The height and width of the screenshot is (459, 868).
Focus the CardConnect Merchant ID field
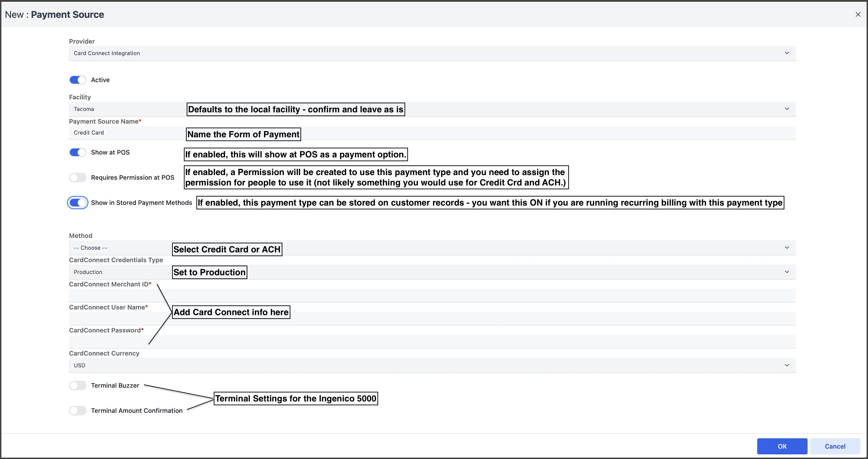pyautogui.click(x=432, y=296)
